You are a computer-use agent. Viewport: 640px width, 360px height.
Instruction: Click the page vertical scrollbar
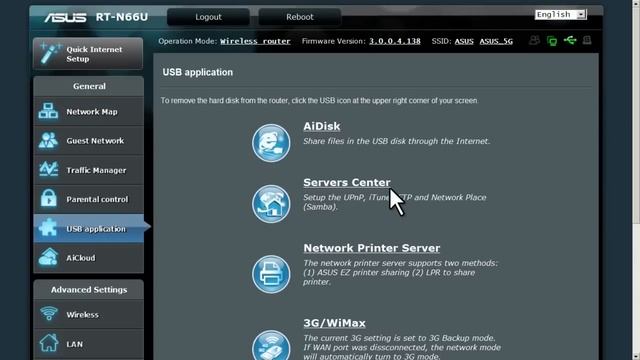[636, 180]
